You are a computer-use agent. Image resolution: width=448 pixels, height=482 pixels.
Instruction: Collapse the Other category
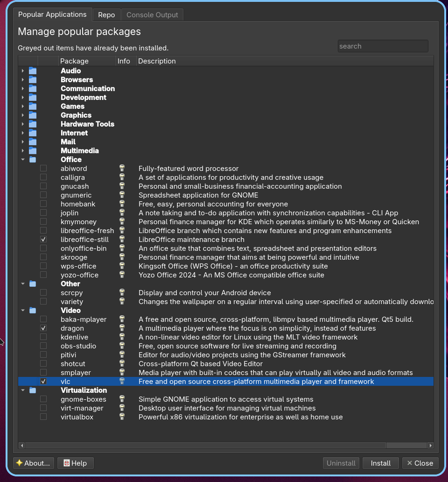point(23,284)
